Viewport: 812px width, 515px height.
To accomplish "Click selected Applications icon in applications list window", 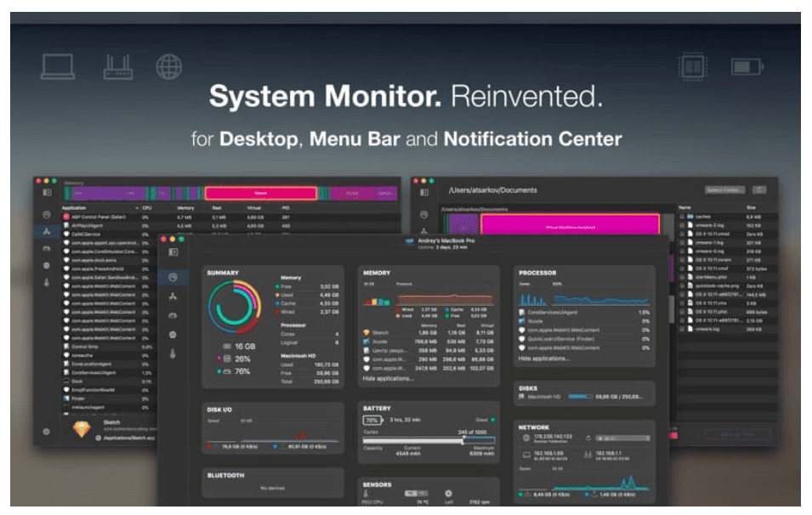I will click(47, 231).
